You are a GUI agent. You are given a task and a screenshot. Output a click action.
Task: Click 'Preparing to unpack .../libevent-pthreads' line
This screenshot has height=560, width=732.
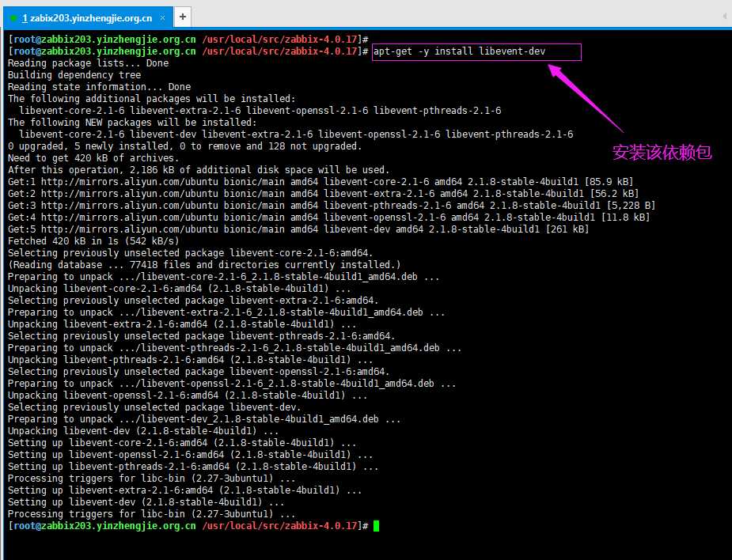click(x=235, y=348)
